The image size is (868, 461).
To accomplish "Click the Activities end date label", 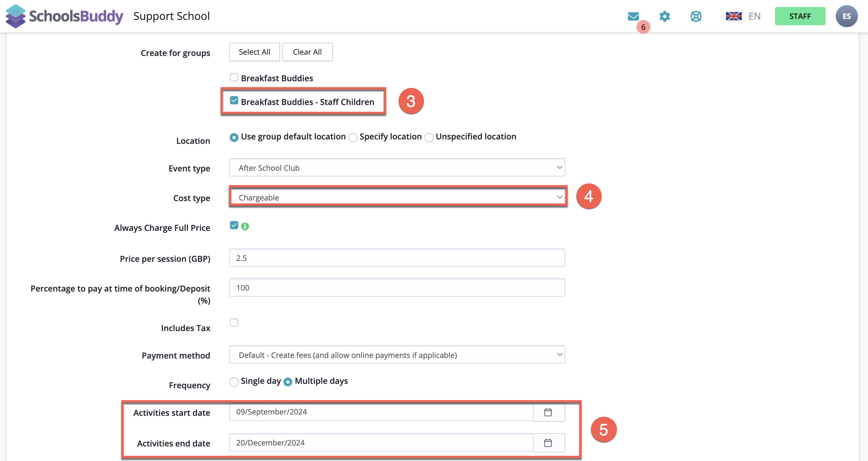I will pos(173,444).
